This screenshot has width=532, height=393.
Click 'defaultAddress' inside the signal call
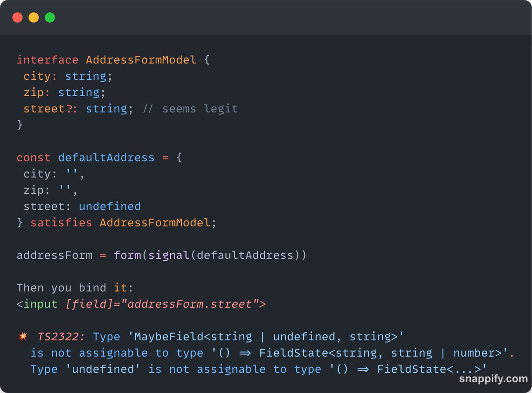tap(245, 255)
